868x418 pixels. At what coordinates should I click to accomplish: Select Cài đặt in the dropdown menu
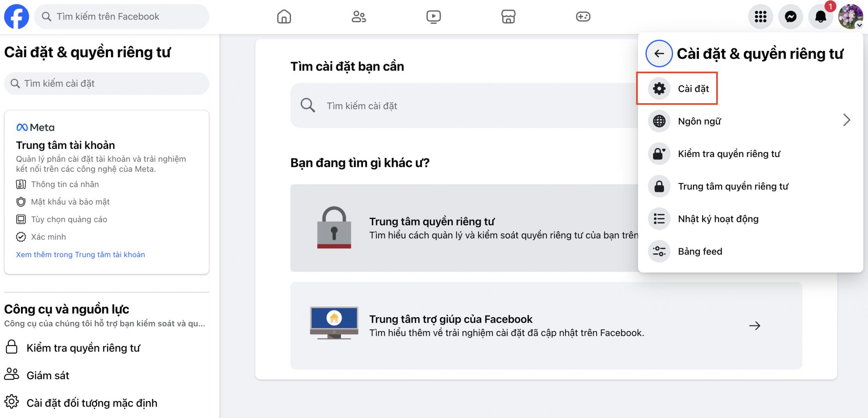coord(693,89)
